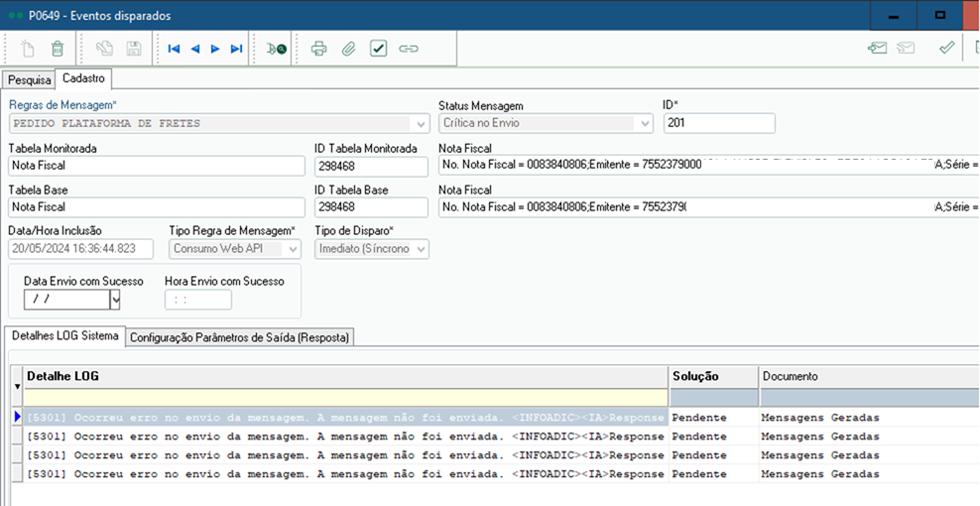Image resolution: width=980 pixels, height=506 pixels.
Task: Open the Data Envio com Sucesso date picker
Action: (115, 300)
